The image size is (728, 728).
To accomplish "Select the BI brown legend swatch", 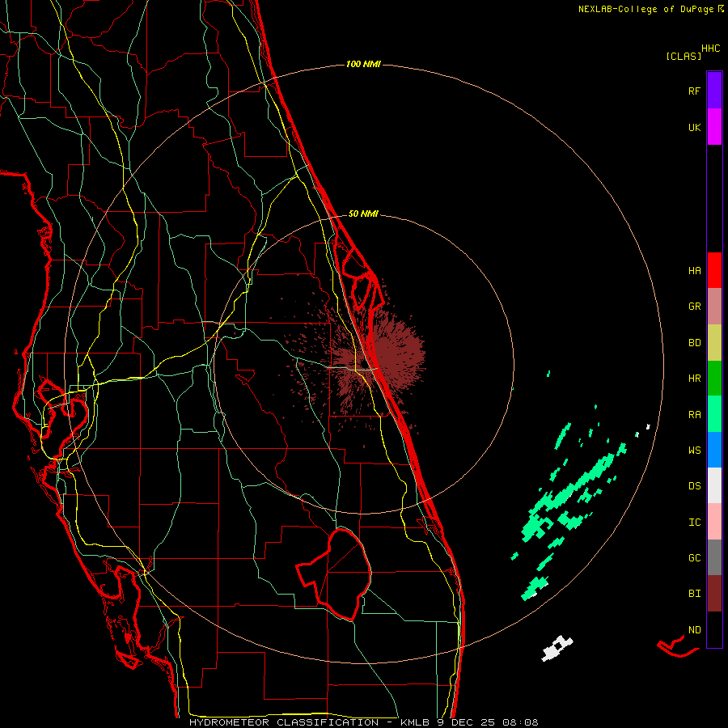I will point(714,594).
